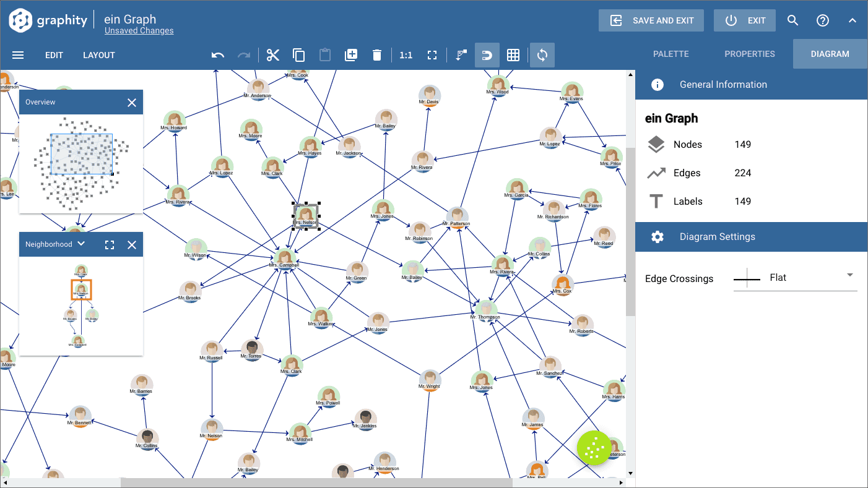The height and width of the screenshot is (488, 868).
Task: Toggle the magnet snapping mode
Action: coord(487,54)
